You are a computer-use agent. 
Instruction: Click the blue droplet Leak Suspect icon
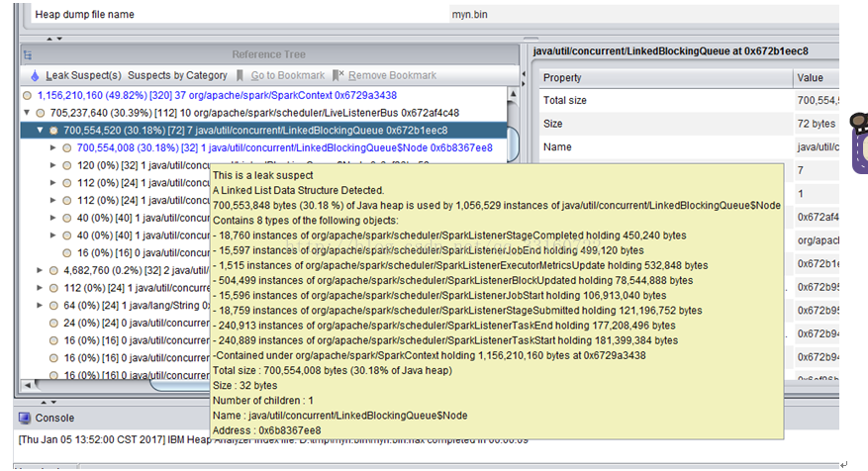[x=35, y=75]
